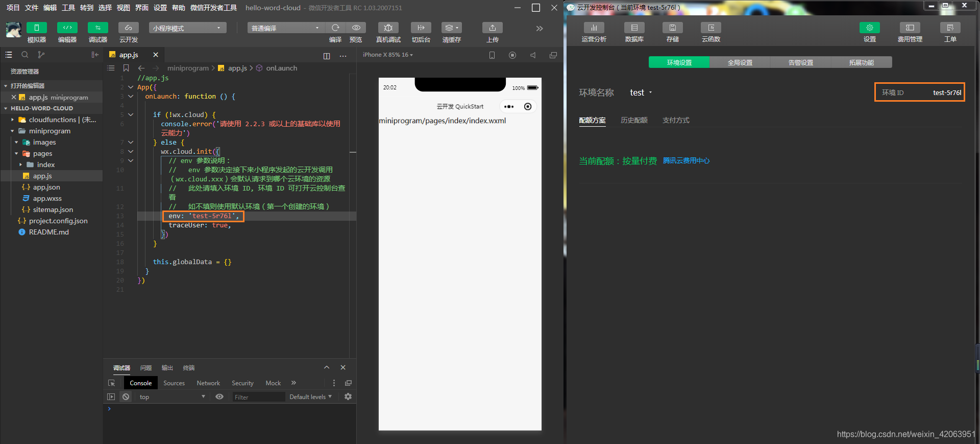
Task: Click the split editor icon
Action: 327,56
